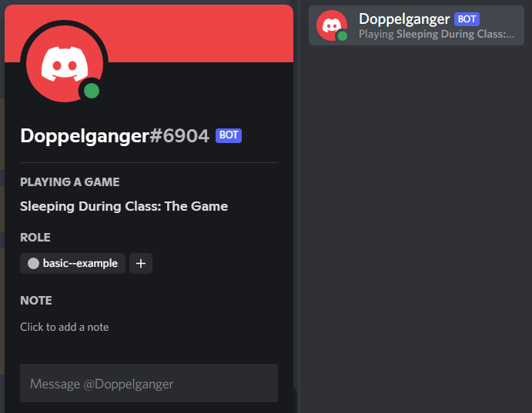Click Doppelganger name in member list
The image size is (532, 413).
pos(404,19)
